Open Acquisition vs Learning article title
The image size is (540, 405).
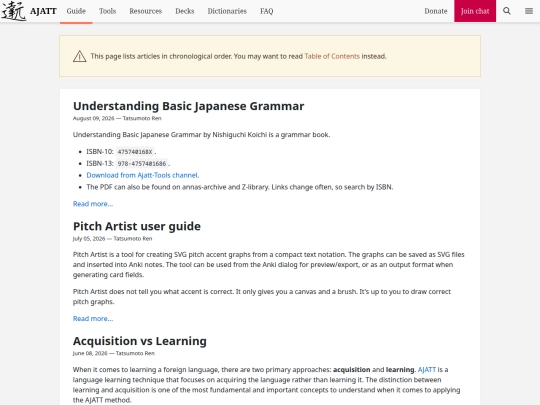[139, 341]
